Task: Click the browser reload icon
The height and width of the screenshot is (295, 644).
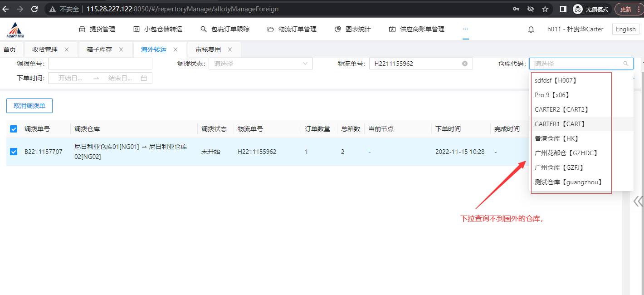Action: click(34, 9)
